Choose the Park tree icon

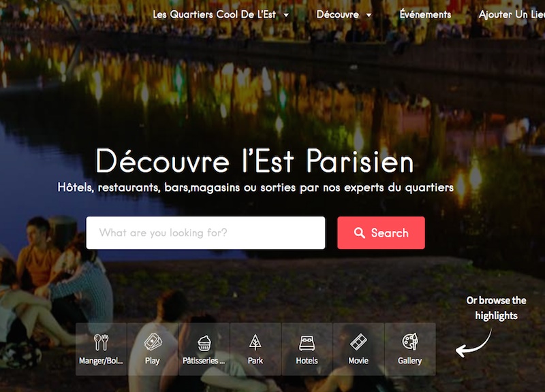point(255,342)
